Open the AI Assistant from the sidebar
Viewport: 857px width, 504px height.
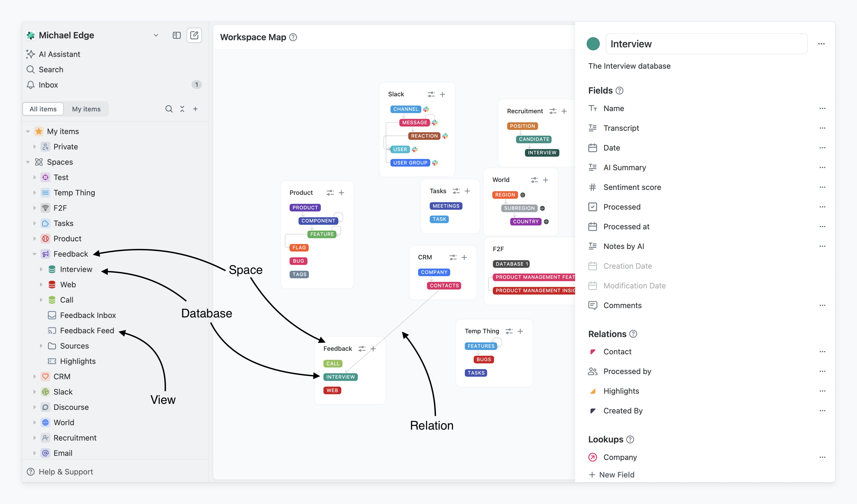pyautogui.click(x=60, y=54)
